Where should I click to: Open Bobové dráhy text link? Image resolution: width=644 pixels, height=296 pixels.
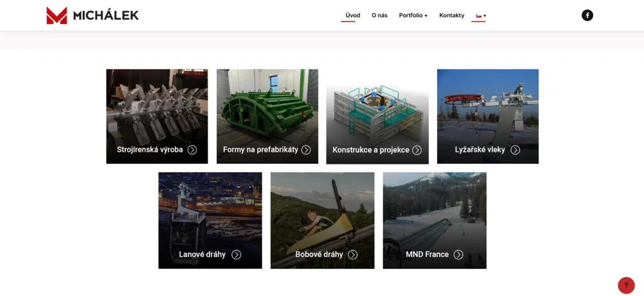[319, 254]
